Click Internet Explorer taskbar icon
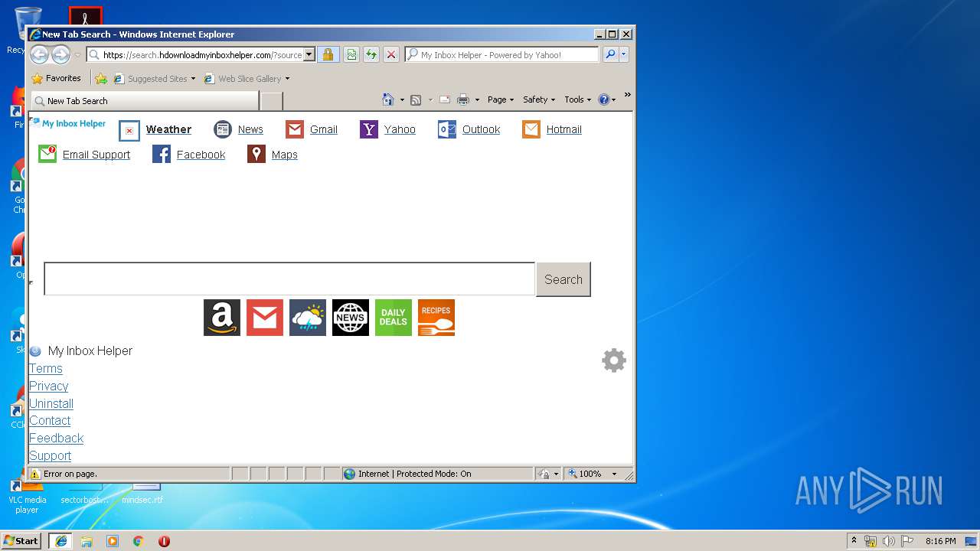The height and width of the screenshot is (551, 980). point(60,541)
